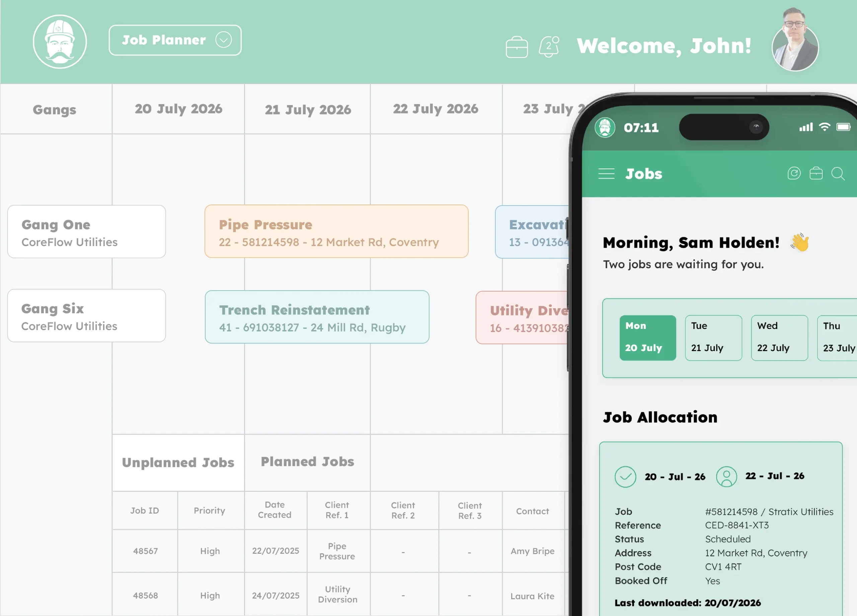This screenshot has height=616, width=857.
Task: Click the Amy Bripe contact cell
Action: tap(533, 551)
